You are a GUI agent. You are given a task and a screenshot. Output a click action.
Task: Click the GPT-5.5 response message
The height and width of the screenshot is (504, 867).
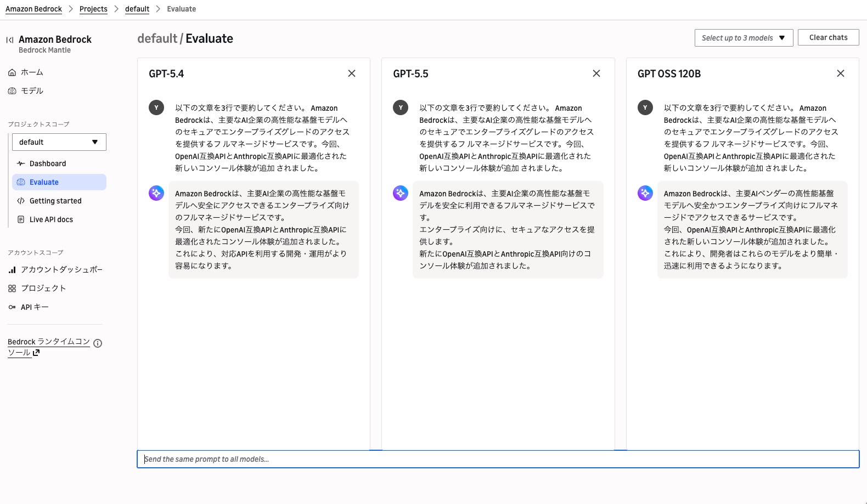click(508, 230)
